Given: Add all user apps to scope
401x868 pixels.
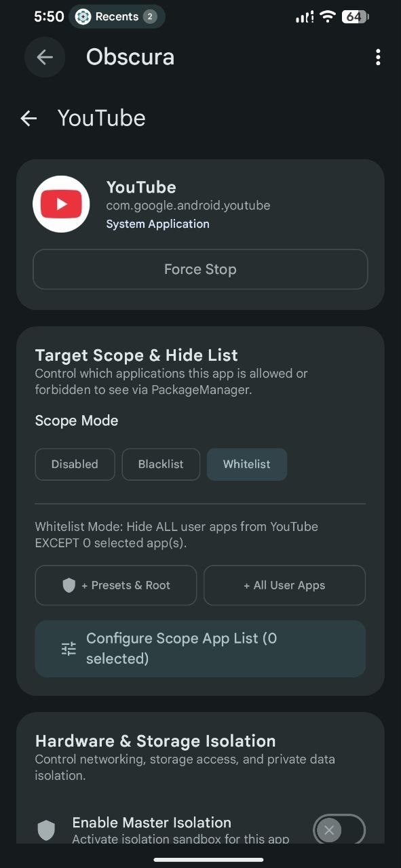Looking at the screenshot, I should click(x=284, y=585).
